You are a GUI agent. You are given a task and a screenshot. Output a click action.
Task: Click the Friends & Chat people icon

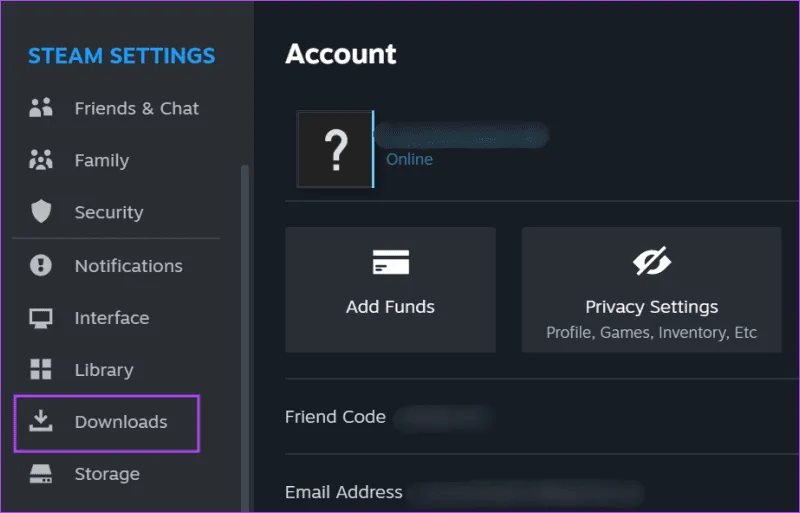[x=41, y=108]
